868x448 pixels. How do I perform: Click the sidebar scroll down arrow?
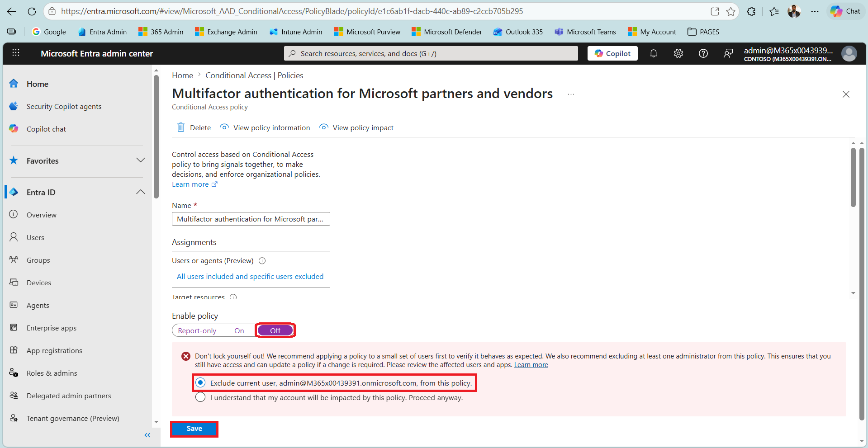tap(156, 422)
